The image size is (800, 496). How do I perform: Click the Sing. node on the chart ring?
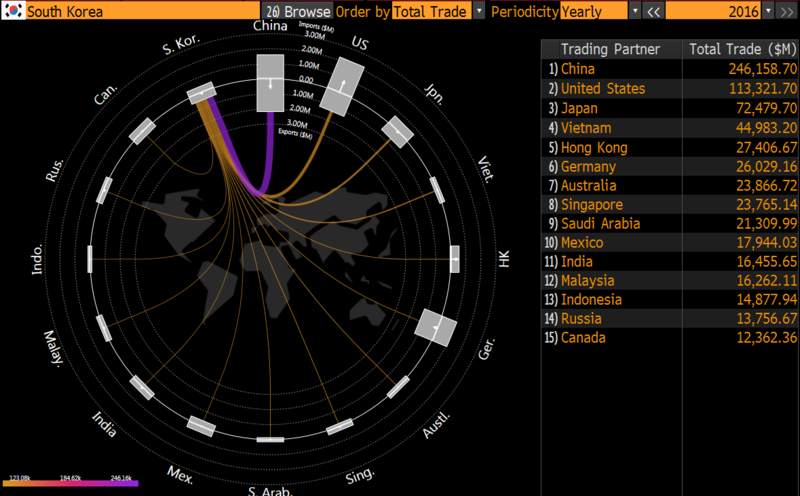coord(340,427)
